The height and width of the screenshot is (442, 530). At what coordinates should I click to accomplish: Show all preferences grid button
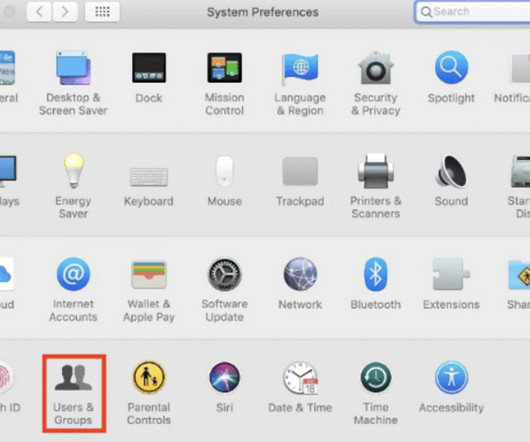(102, 12)
